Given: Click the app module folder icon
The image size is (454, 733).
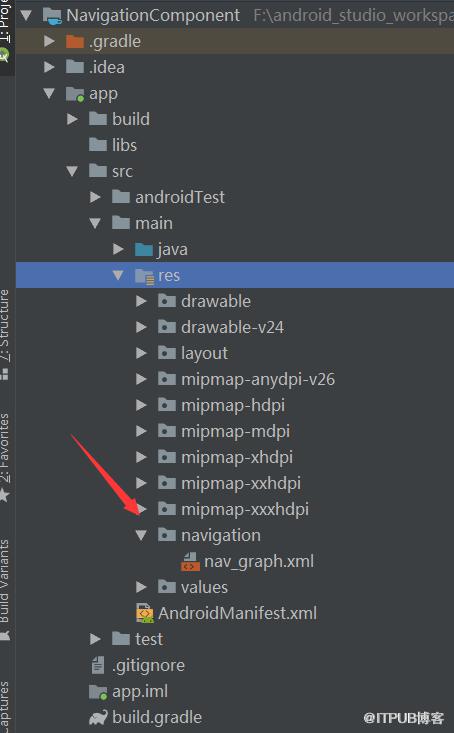Looking at the screenshot, I should (75, 94).
